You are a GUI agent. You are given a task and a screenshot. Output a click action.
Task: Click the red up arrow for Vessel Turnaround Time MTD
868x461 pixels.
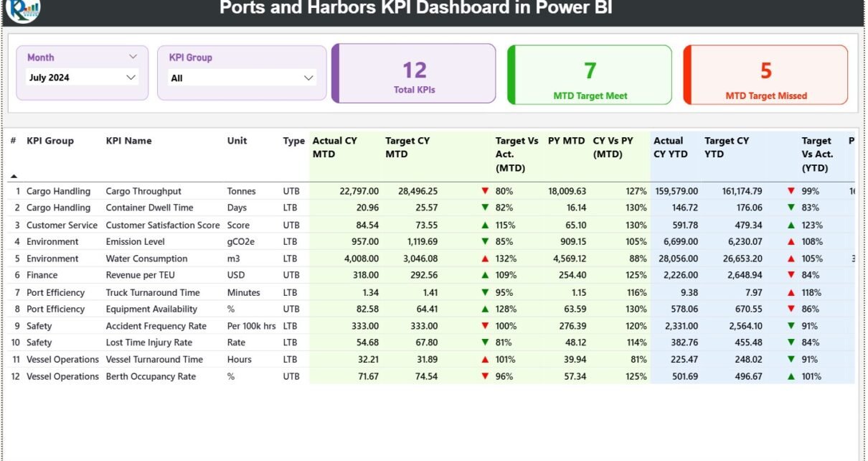click(486, 360)
